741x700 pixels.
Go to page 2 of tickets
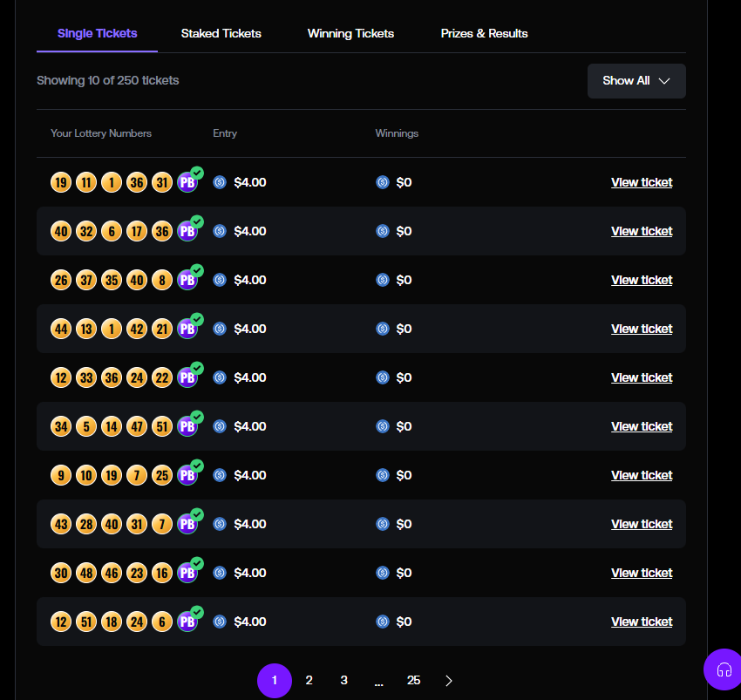point(309,680)
